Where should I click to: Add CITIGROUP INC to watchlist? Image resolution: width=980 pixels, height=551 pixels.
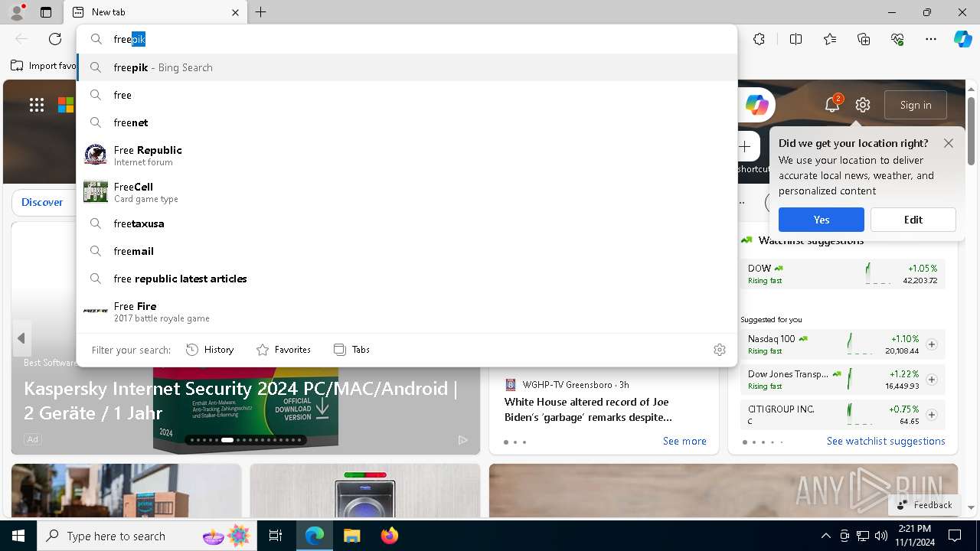pyautogui.click(x=932, y=415)
